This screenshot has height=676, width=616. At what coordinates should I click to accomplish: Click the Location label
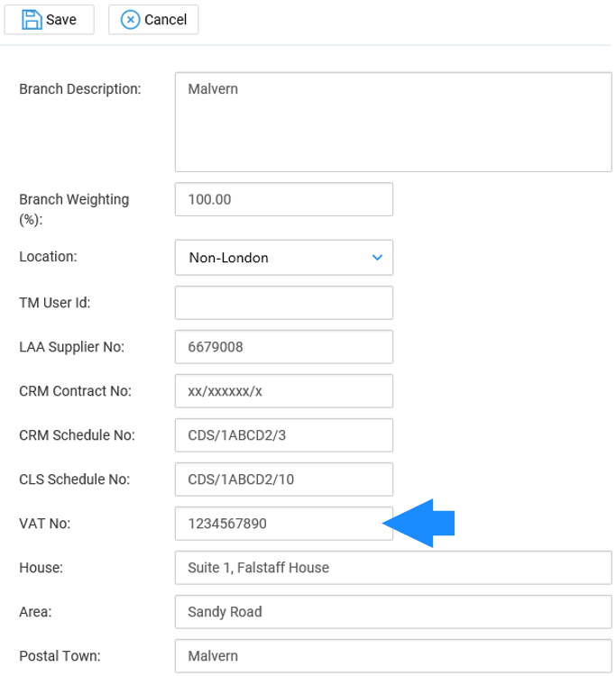point(48,257)
